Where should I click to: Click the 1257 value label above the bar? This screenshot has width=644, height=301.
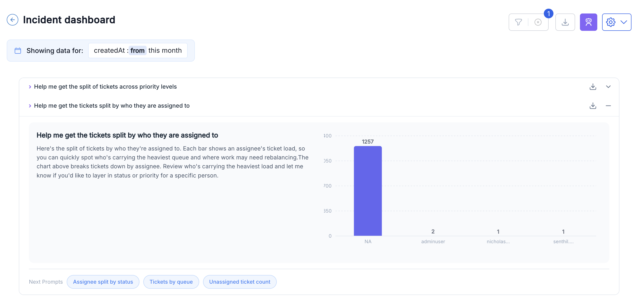pos(368,142)
